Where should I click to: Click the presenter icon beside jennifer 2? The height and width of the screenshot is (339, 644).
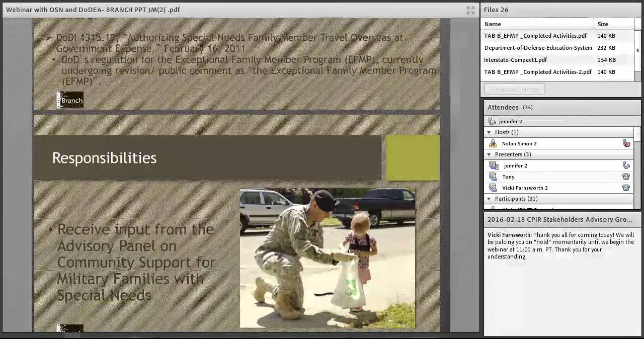[x=494, y=165]
